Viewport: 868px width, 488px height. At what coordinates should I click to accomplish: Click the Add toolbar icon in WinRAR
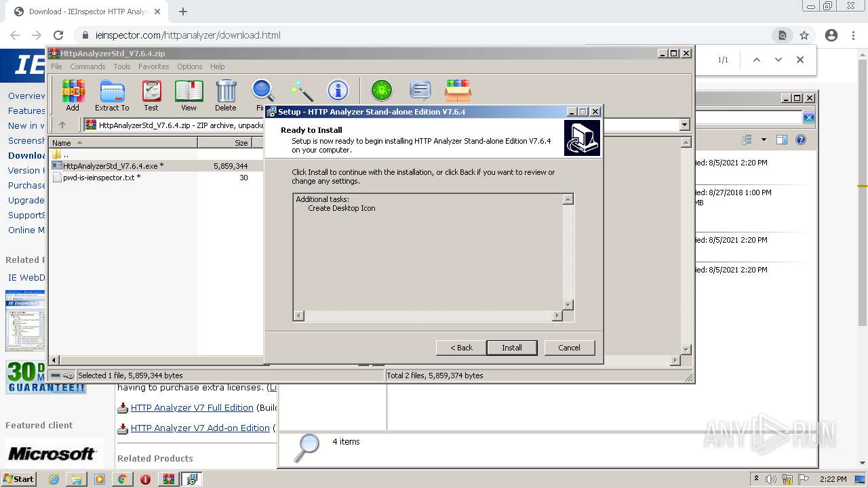coord(73,96)
